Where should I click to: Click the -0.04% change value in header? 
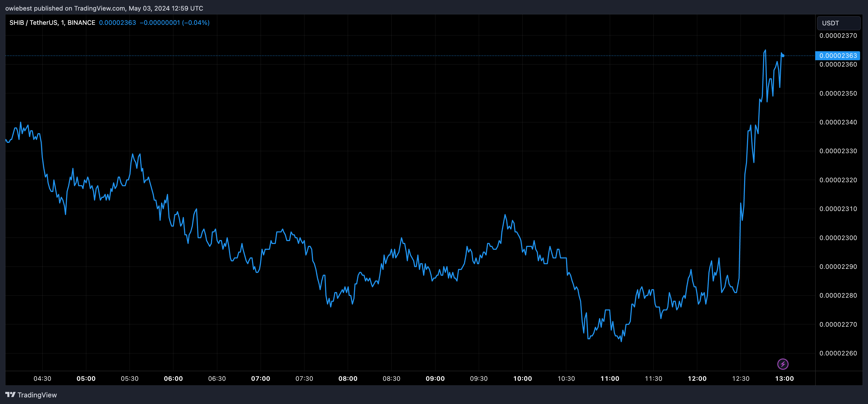tap(196, 22)
